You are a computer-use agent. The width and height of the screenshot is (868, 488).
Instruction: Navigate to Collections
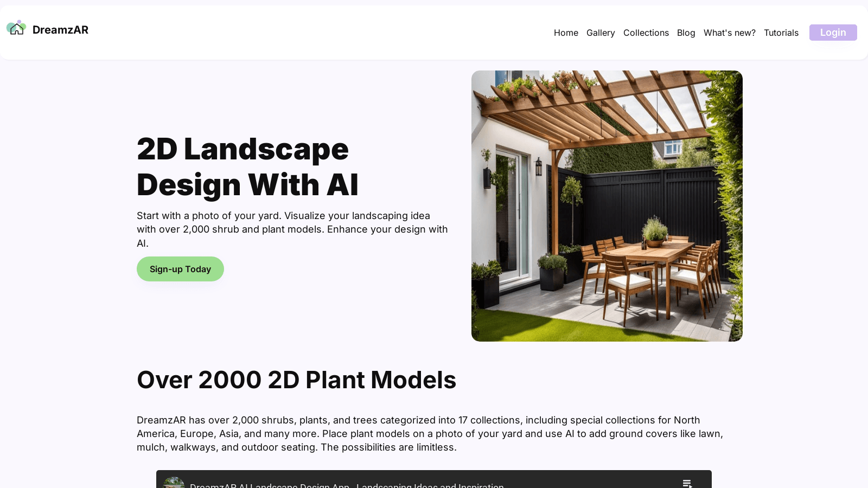(646, 33)
